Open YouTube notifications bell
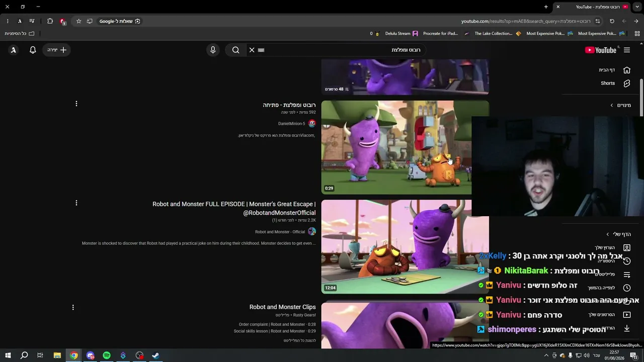Image resolution: width=644 pixels, height=362 pixels. point(33,50)
